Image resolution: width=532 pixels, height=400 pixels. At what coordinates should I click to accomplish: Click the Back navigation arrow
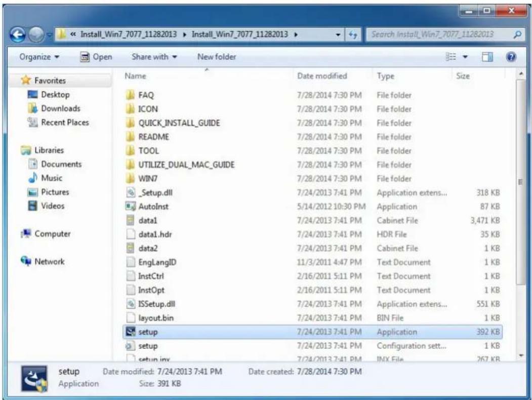(x=18, y=34)
